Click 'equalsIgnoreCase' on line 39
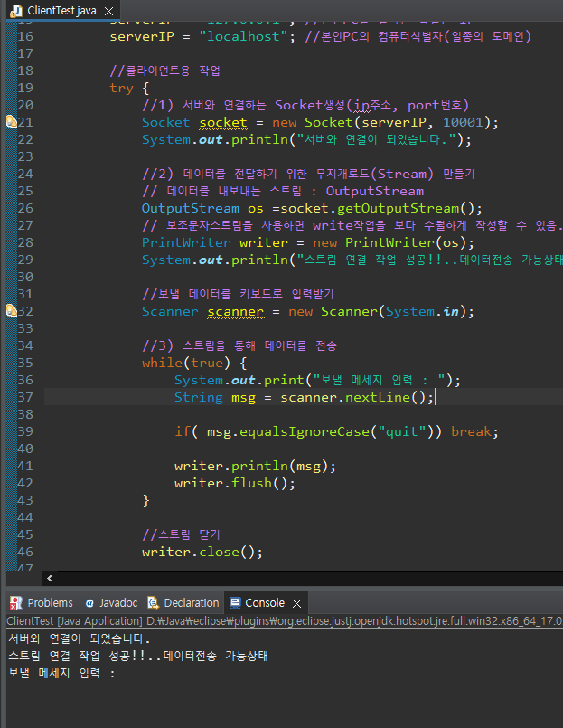 click(x=305, y=431)
